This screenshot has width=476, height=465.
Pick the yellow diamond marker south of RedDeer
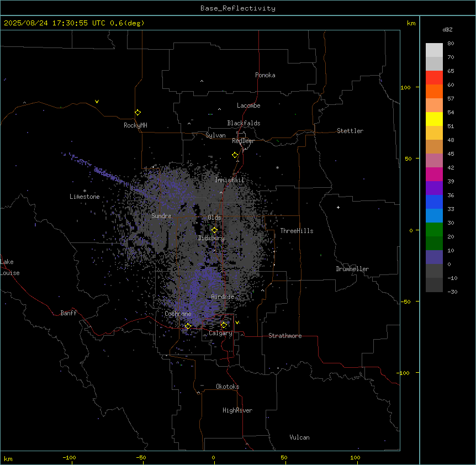tap(235, 155)
